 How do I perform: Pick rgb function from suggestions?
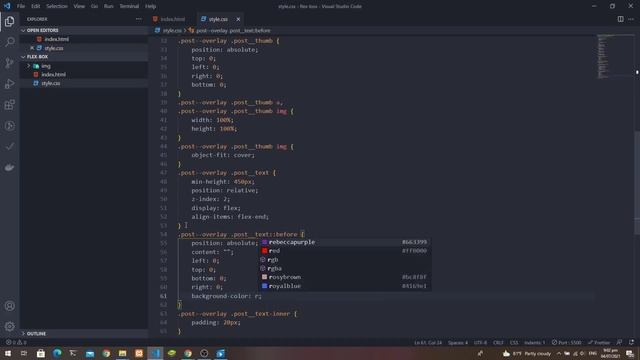[345, 260]
